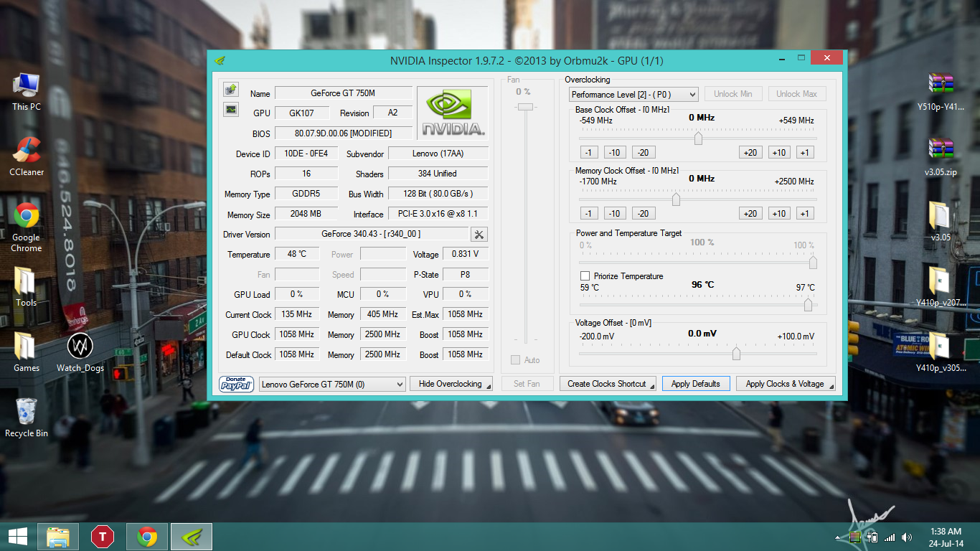
Task: Click Apply Defaults button
Action: coord(696,384)
